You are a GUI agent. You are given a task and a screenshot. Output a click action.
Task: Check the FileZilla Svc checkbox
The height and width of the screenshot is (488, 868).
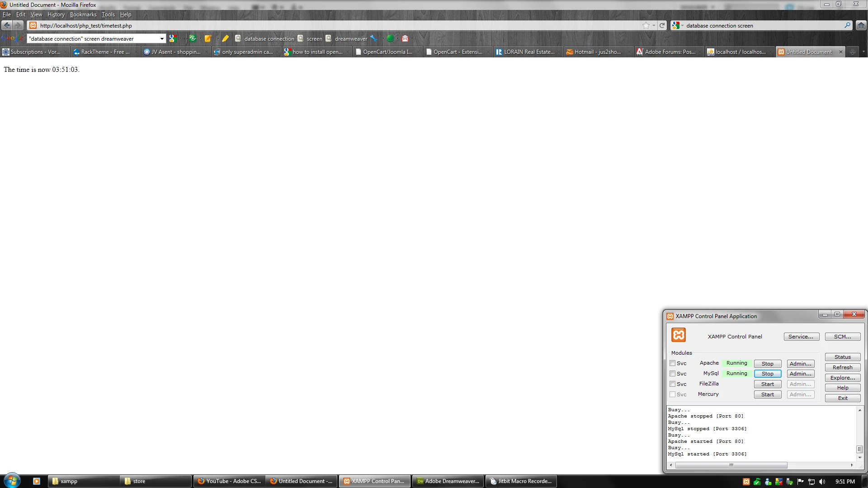672,384
